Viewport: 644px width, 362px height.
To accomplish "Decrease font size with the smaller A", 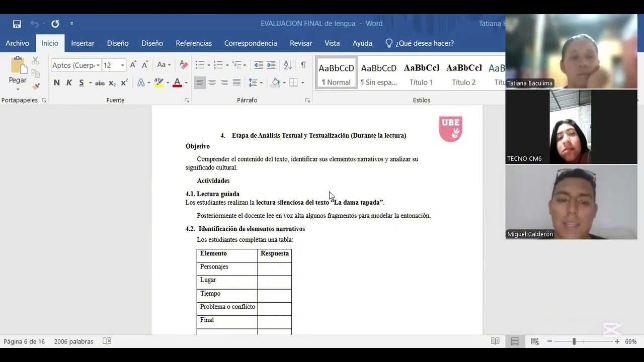I will point(145,65).
